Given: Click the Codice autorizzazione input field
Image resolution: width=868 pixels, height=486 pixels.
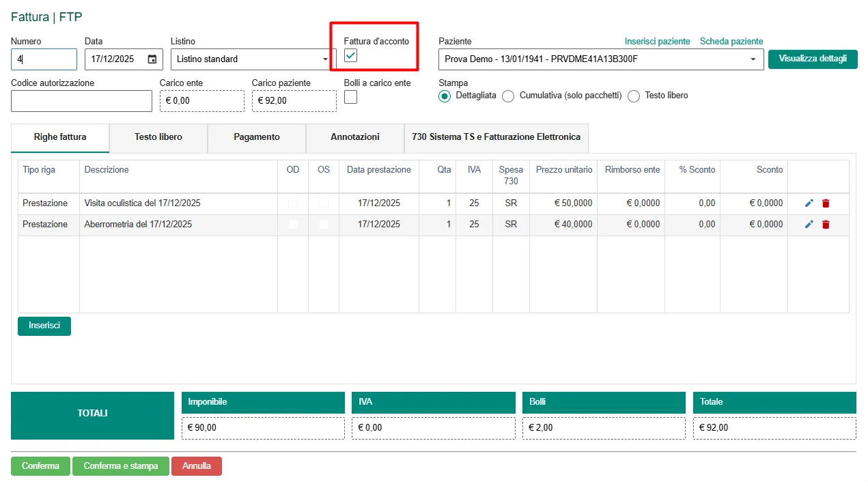Looking at the screenshot, I should tap(81, 101).
